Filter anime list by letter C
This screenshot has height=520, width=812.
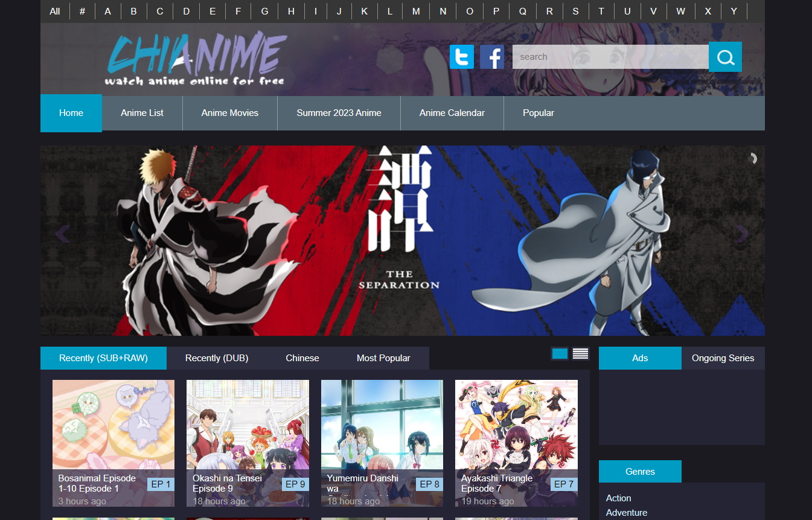(x=160, y=11)
